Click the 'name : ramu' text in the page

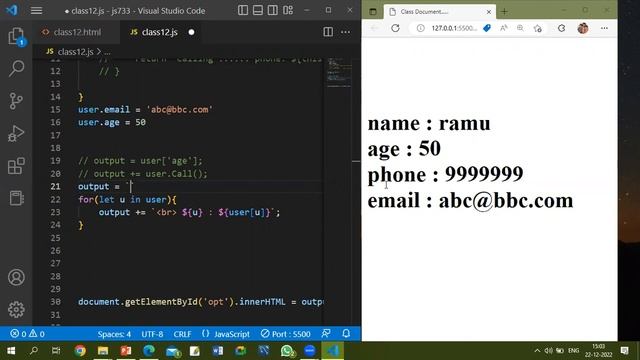[429, 123]
